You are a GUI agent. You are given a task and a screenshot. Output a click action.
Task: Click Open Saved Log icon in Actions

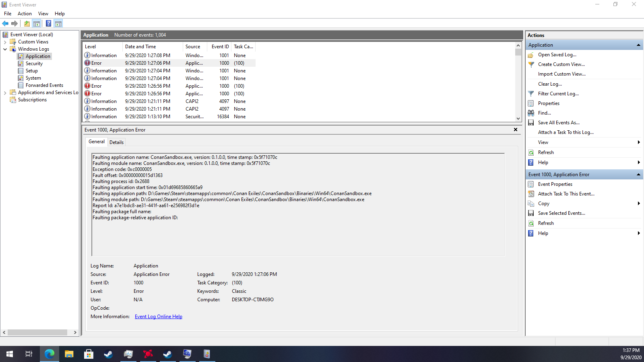531,55
